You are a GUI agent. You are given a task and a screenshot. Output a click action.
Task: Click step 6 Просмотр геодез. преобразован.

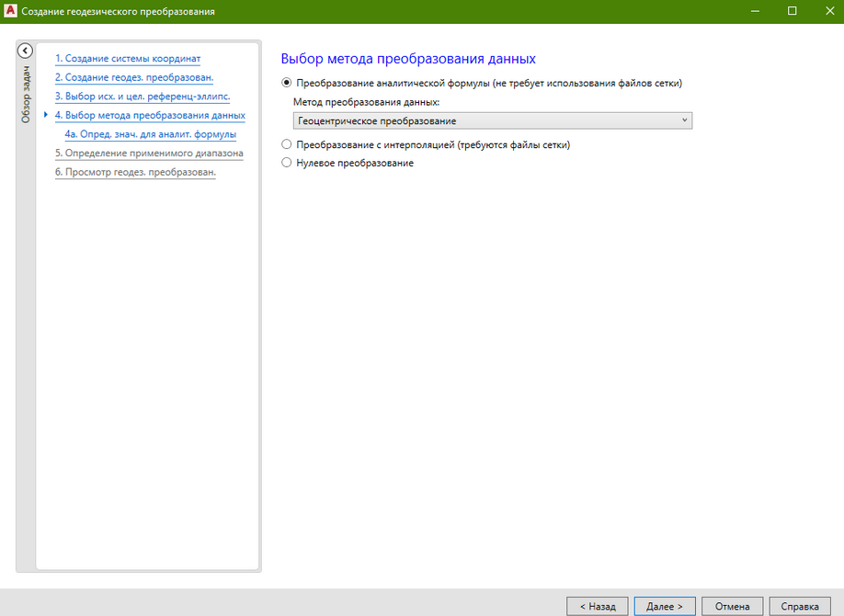click(x=135, y=172)
